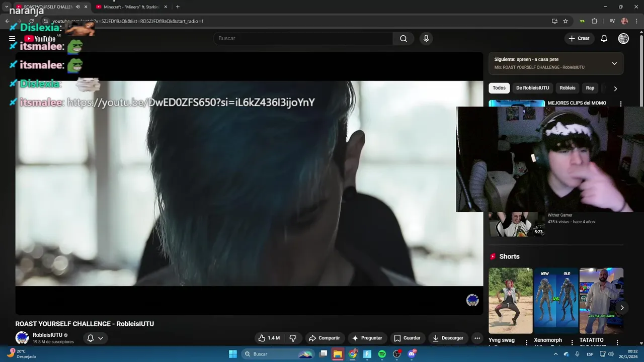Open Chrome profile avatar
Viewport: 644px width, 362px height.
(x=624, y=21)
